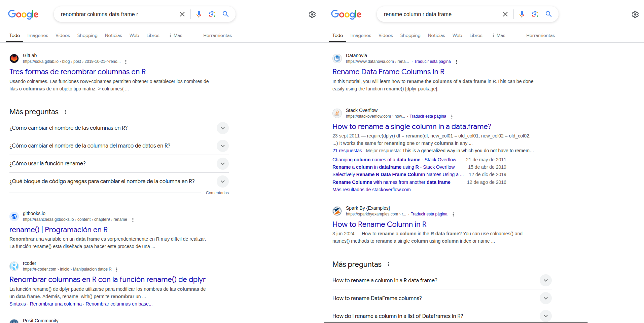Open 'Tres formas de renombrar columnas en R'

77,72
